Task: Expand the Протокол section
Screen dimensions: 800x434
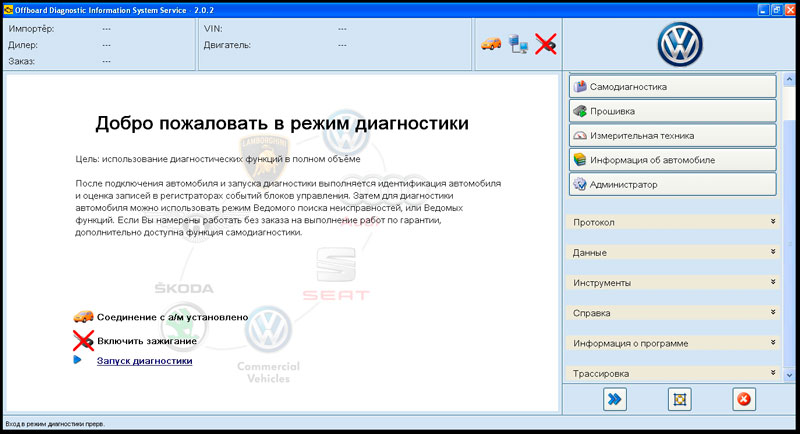Action: (673, 222)
